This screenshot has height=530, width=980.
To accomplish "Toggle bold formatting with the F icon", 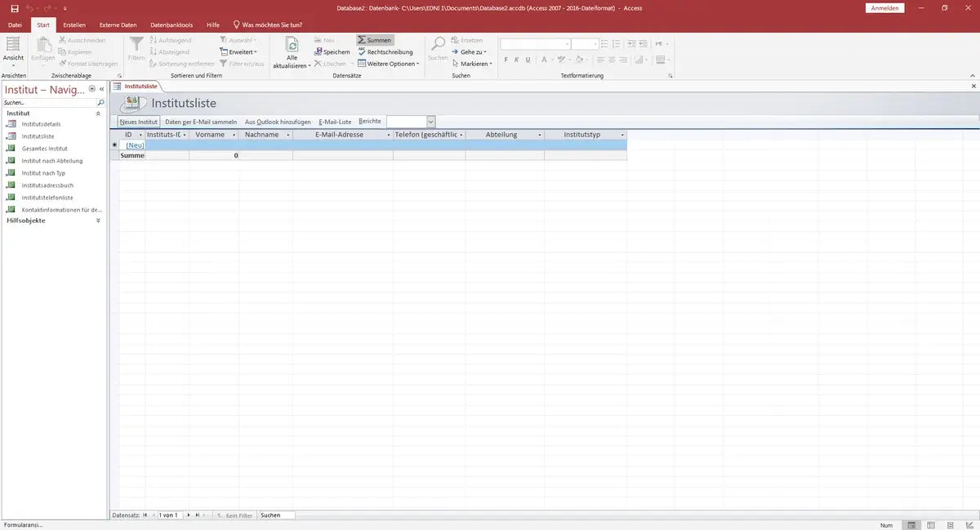I will pos(505,60).
